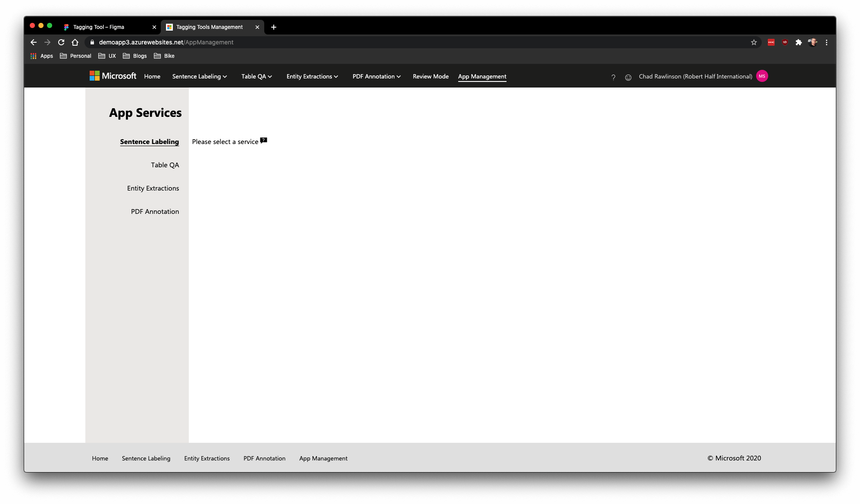Expand the Entity Extractions navbar dropdown
The width and height of the screenshot is (860, 504).
pos(312,76)
